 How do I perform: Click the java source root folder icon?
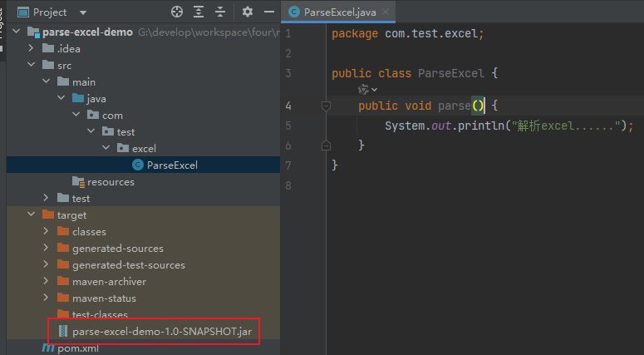click(78, 98)
